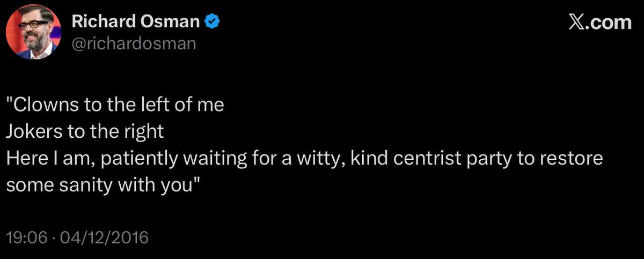This screenshot has height=259, width=644.
Task: Click the X logo in the watermark
Action: 577,23
